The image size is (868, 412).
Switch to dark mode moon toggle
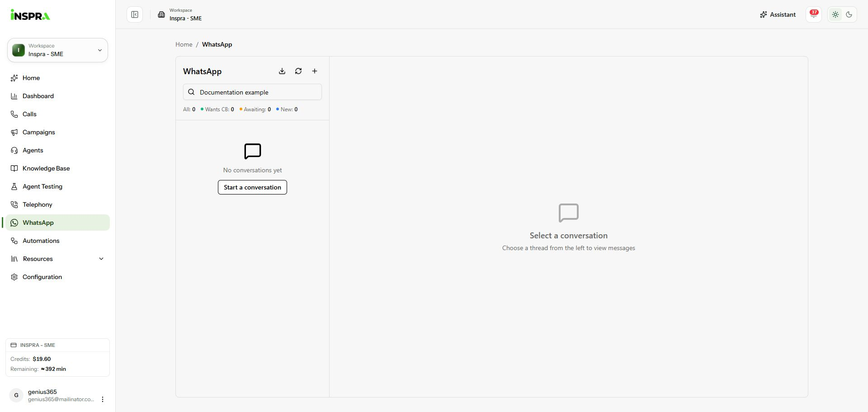[849, 14]
